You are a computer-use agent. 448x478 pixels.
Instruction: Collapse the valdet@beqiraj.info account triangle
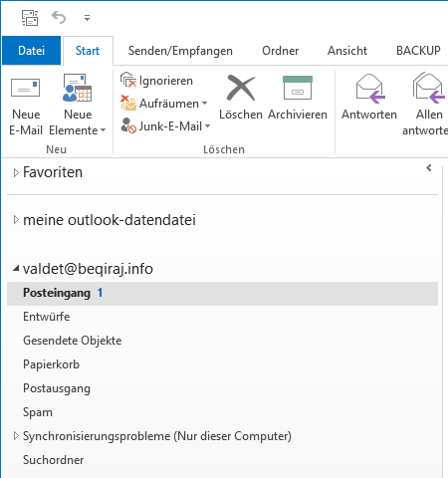point(16,269)
